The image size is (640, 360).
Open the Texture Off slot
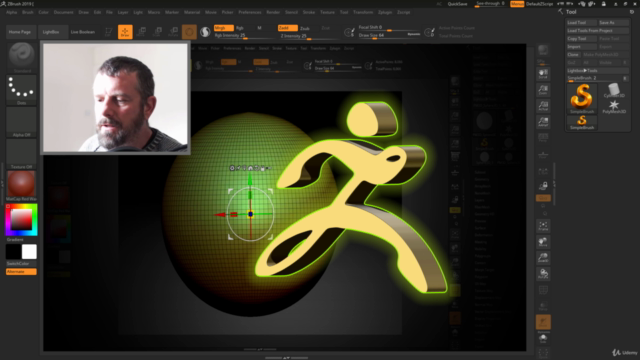point(21,153)
